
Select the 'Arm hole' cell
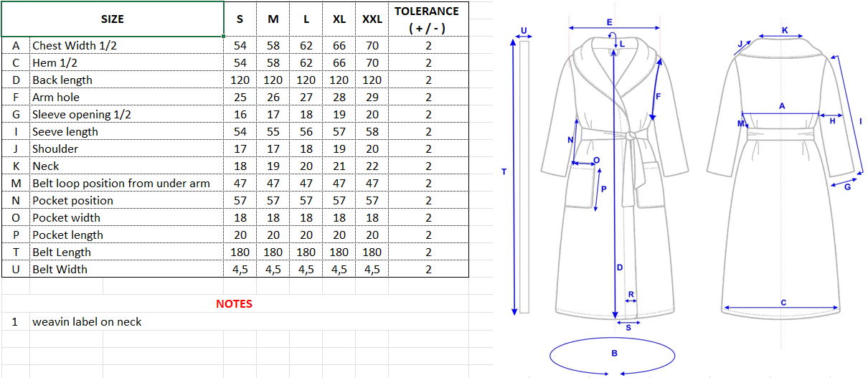click(127, 97)
